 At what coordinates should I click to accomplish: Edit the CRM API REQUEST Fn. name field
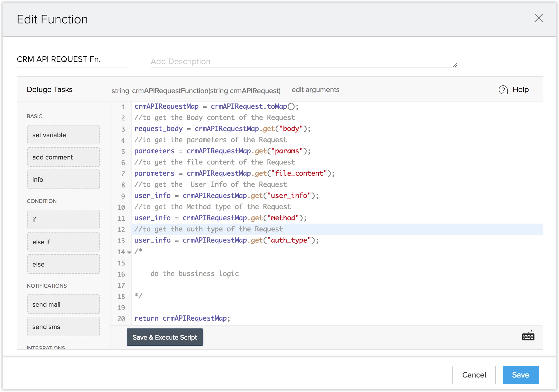(x=72, y=59)
